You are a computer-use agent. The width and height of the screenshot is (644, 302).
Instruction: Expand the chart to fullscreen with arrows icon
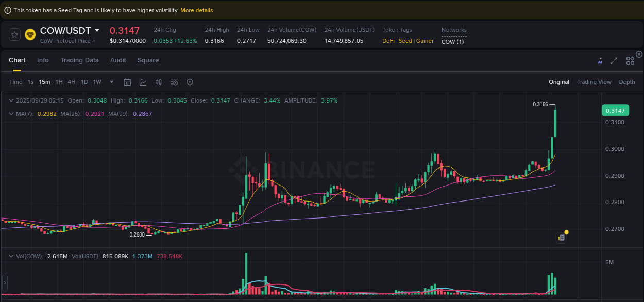click(x=614, y=60)
